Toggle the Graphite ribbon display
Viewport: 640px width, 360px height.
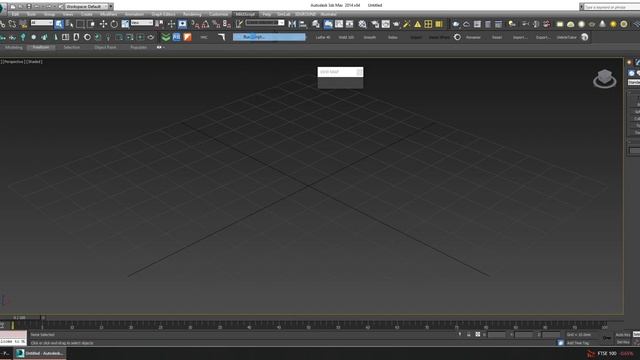(x=328, y=24)
